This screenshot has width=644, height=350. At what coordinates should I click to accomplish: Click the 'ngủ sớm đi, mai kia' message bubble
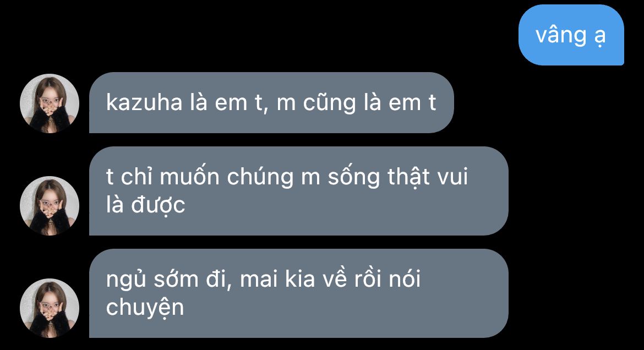[298, 293]
